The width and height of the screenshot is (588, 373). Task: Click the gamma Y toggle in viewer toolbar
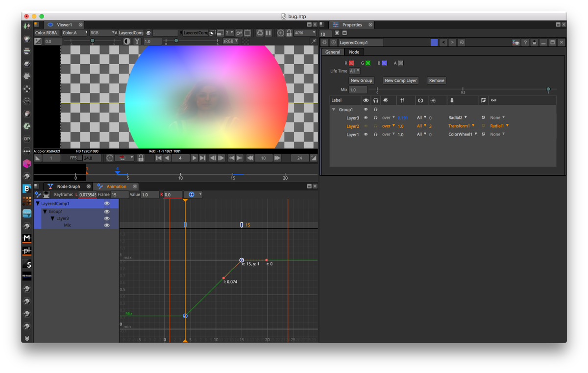[137, 41]
